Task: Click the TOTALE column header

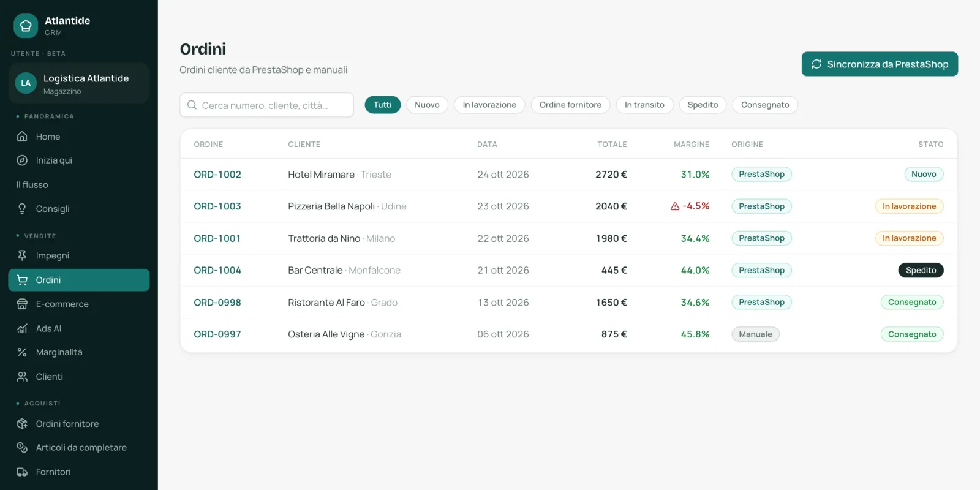Action: (612, 145)
